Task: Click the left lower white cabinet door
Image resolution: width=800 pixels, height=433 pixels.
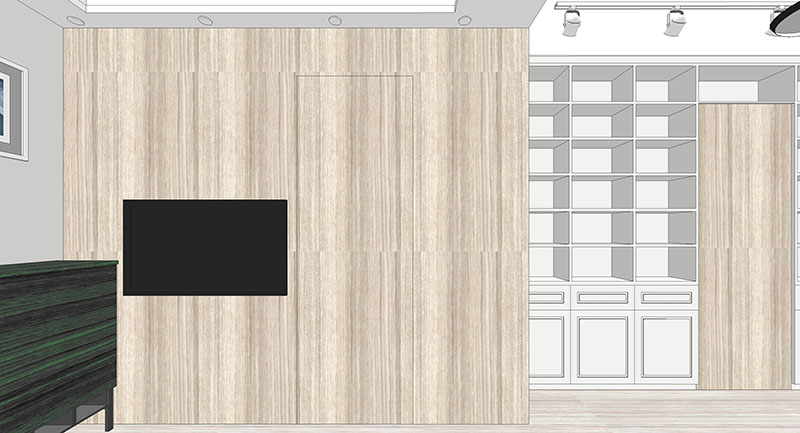Action: pyautogui.click(x=548, y=345)
